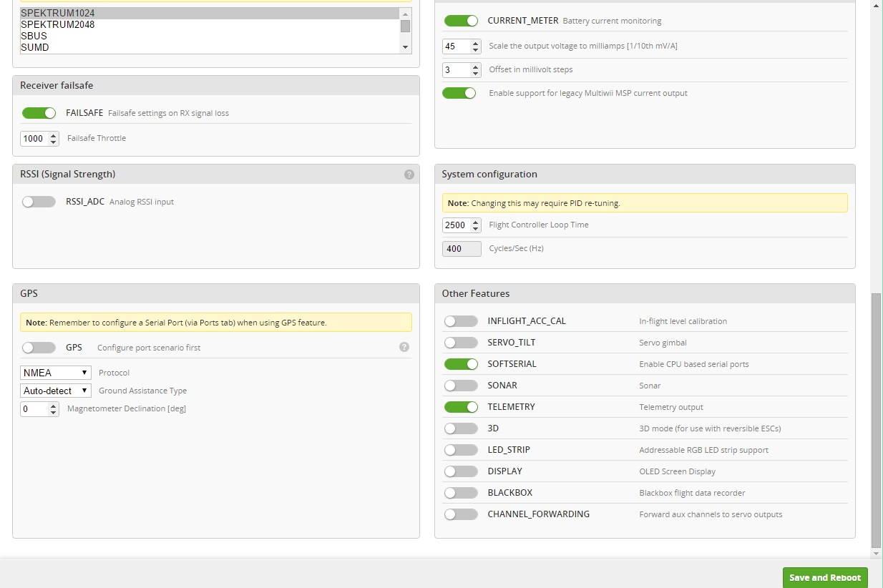
Task: Disable the CURRENT_METER toggle
Action: [x=461, y=21]
